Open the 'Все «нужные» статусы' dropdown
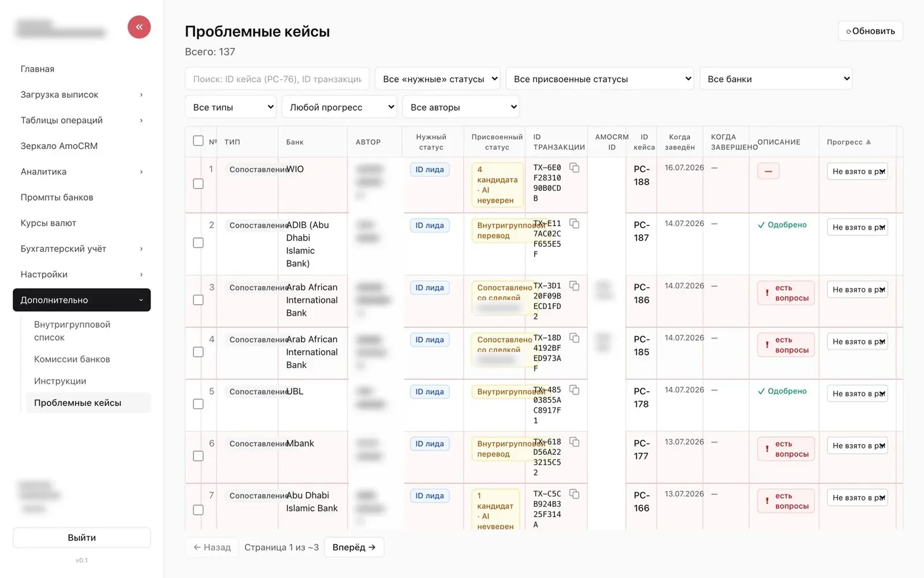This screenshot has width=924, height=578. click(x=438, y=79)
